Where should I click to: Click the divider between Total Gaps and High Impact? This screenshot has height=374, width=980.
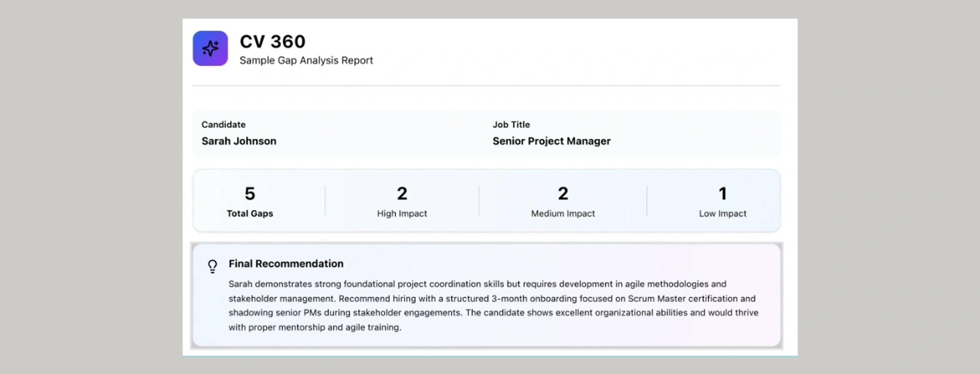[325, 200]
